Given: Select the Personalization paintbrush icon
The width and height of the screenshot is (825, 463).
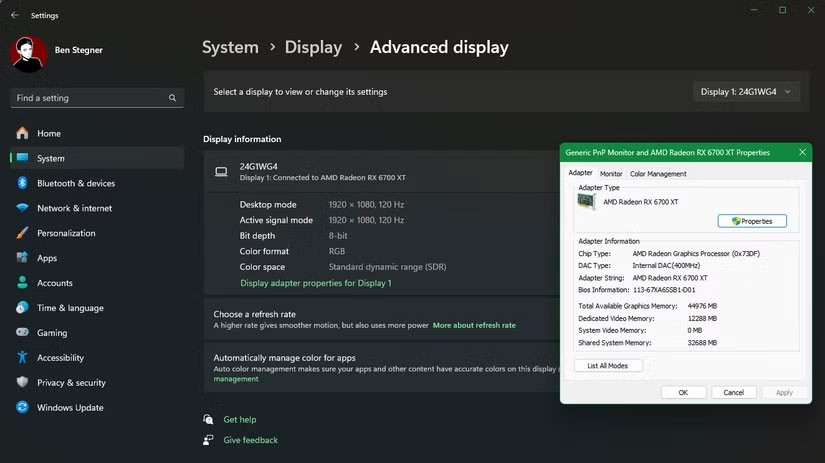Looking at the screenshot, I should point(22,233).
